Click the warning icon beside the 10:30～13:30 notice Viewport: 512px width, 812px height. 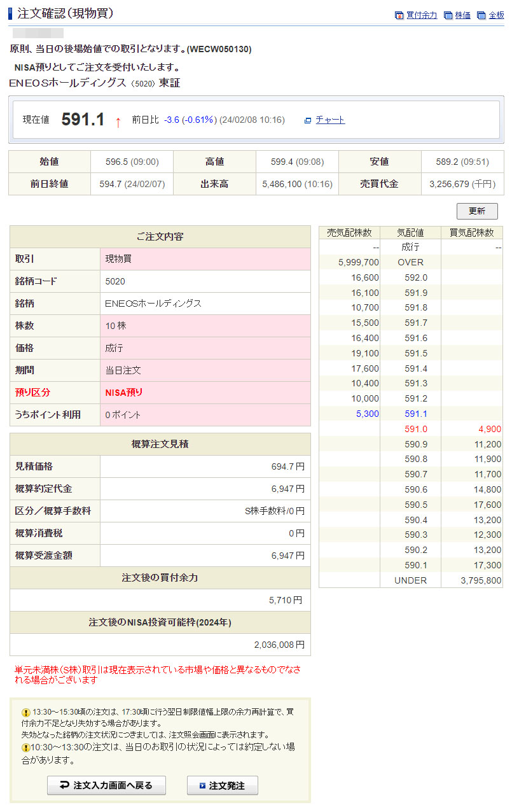tap(26, 748)
